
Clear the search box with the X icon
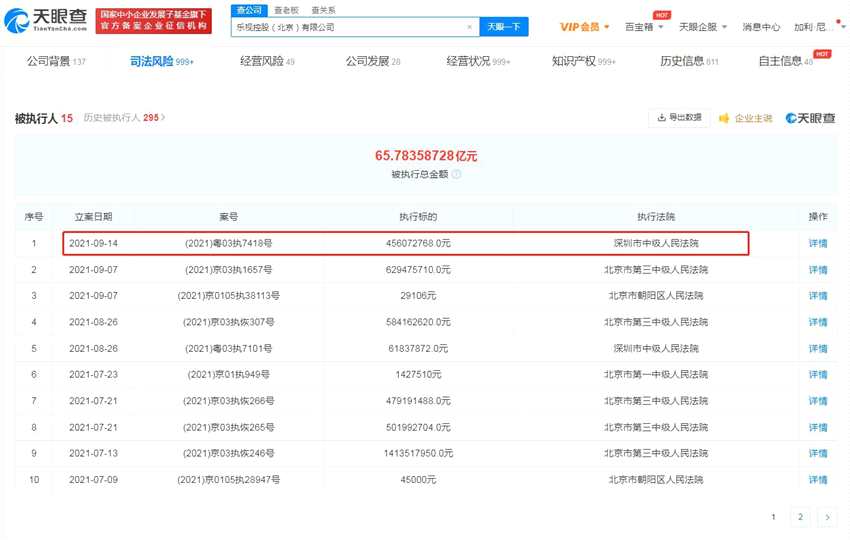469,27
